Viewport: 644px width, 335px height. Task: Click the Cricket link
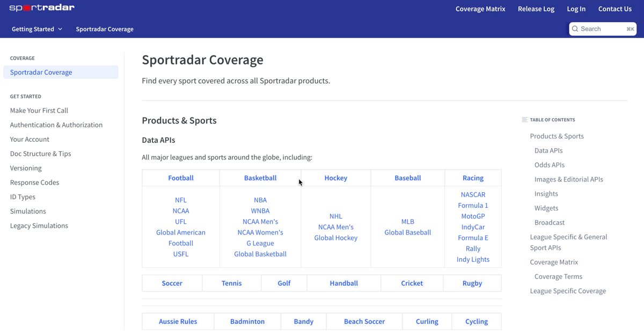[x=412, y=283]
